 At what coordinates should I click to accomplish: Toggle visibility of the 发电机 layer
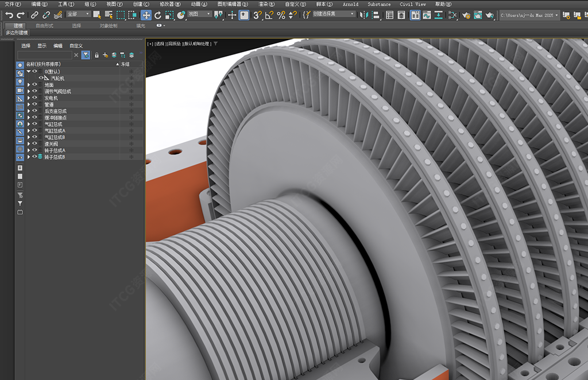(x=34, y=98)
